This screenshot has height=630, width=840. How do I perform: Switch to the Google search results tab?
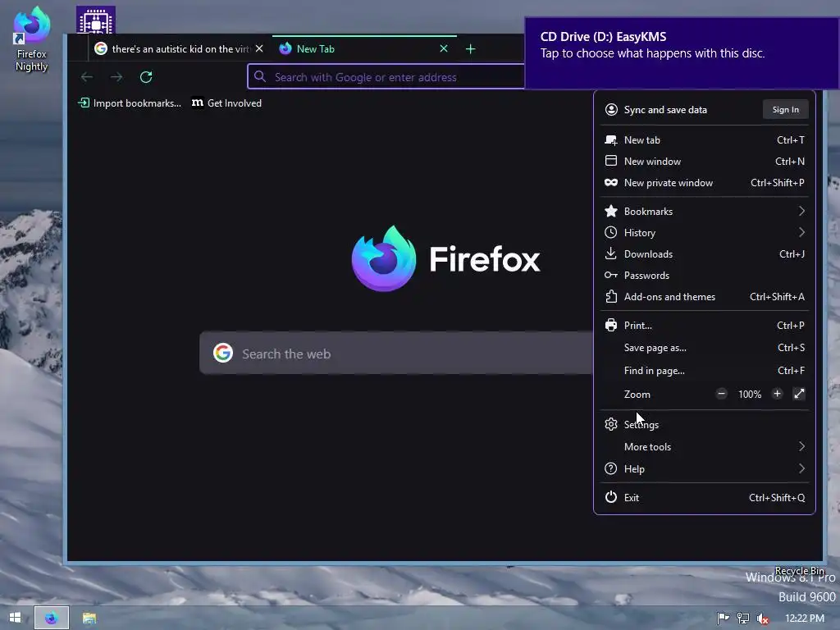tap(172, 48)
